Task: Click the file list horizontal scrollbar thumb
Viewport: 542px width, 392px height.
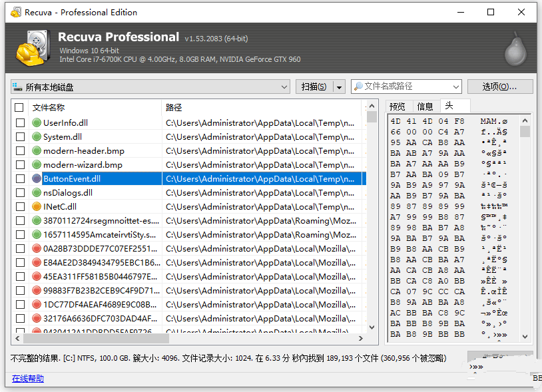Action: tap(96, 339)
